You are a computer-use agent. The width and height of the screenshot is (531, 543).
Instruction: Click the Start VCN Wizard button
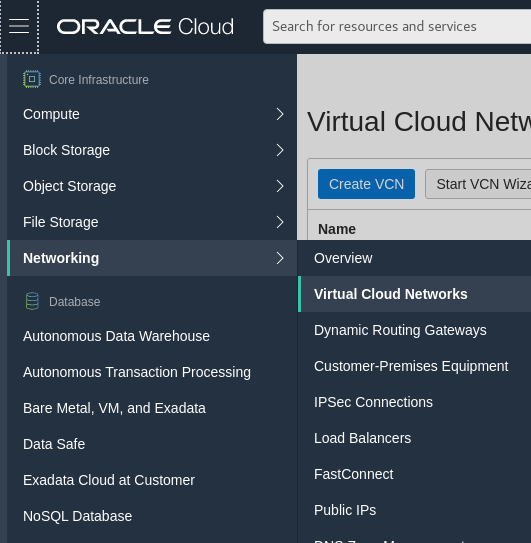(478, 184)
